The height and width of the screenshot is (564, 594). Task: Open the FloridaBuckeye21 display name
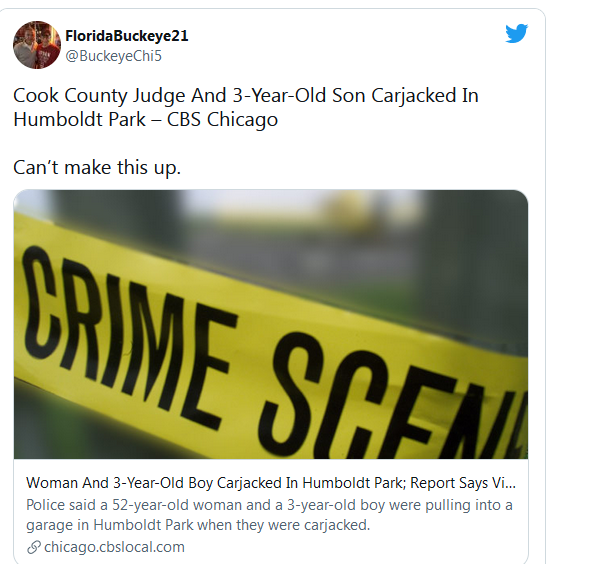click(127, 36)
